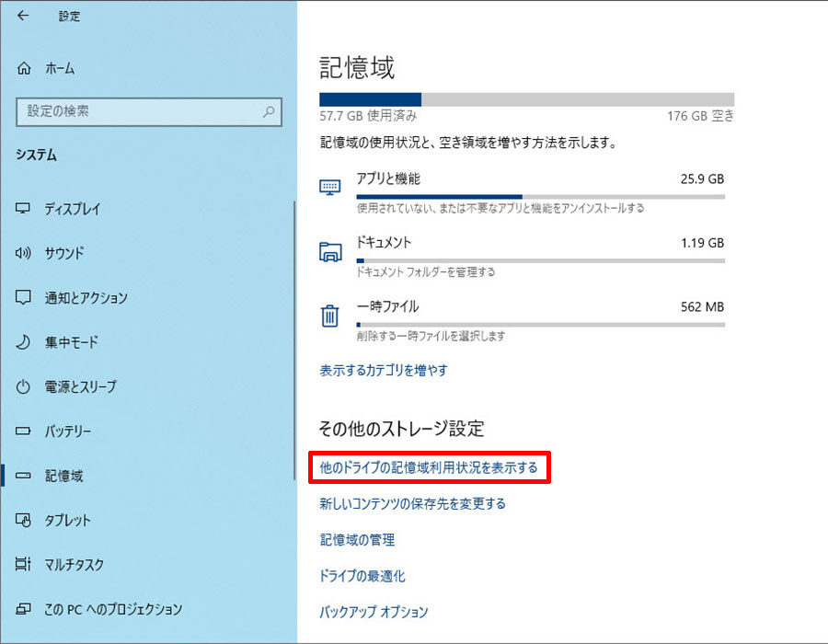
Task: Select タブレット in the sidebar
Action: (x=67, y=520)
